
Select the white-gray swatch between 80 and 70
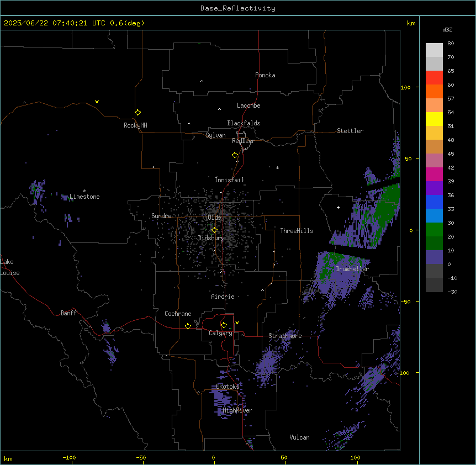(434, 50)
